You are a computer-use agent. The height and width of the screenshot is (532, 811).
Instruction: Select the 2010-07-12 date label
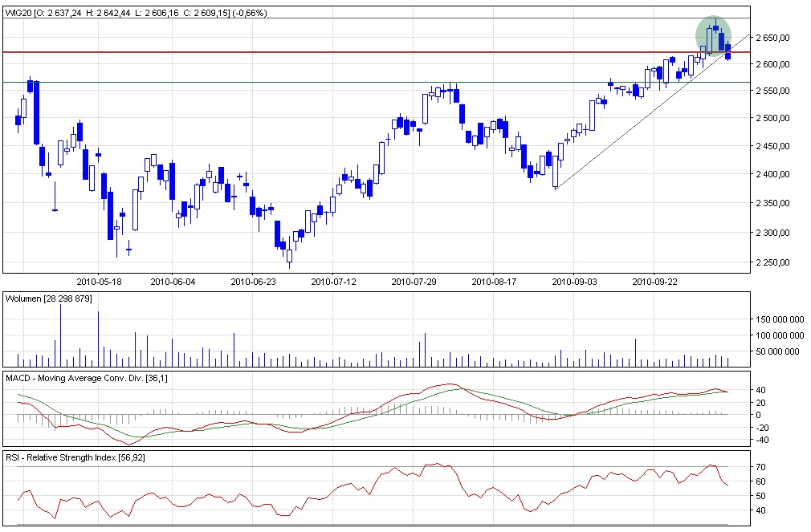(x=332, y=282)
